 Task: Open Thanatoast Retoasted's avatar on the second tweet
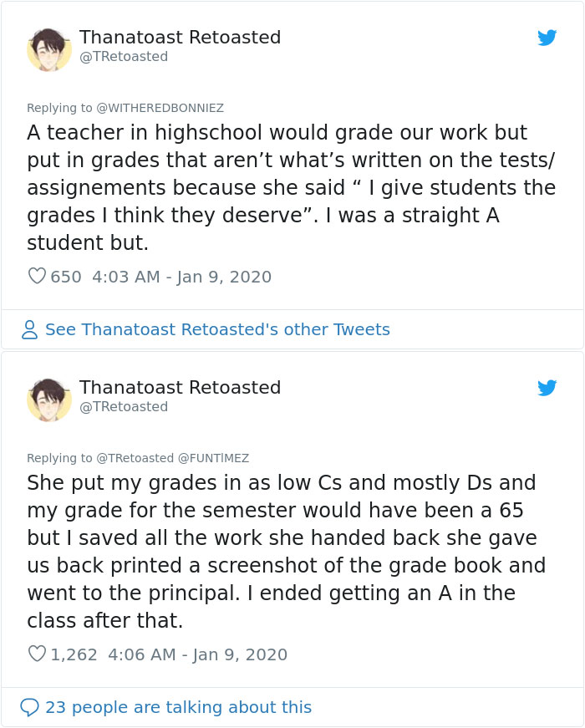click(x=50, y=399)
